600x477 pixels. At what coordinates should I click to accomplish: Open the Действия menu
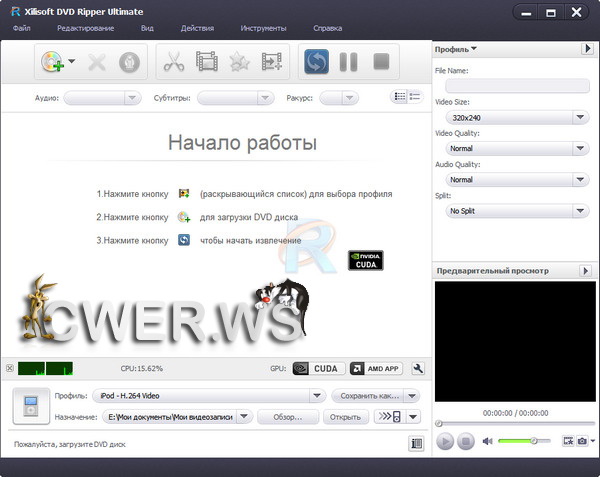[197, 28]
